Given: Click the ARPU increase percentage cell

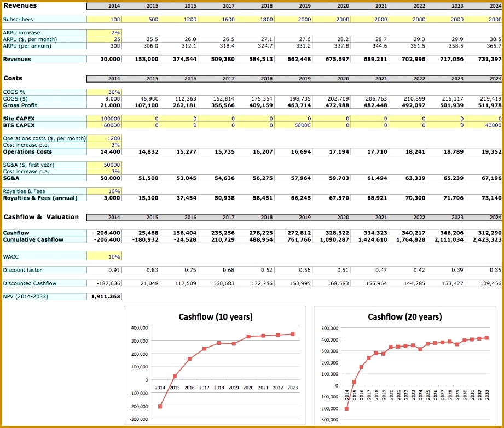Looking at the screenshot, I should [x=105, y=32].
